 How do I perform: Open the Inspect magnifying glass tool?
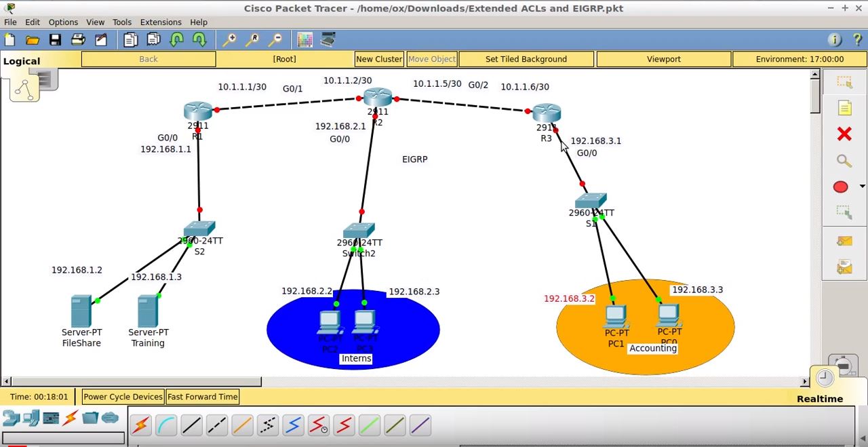click(844, 161)
